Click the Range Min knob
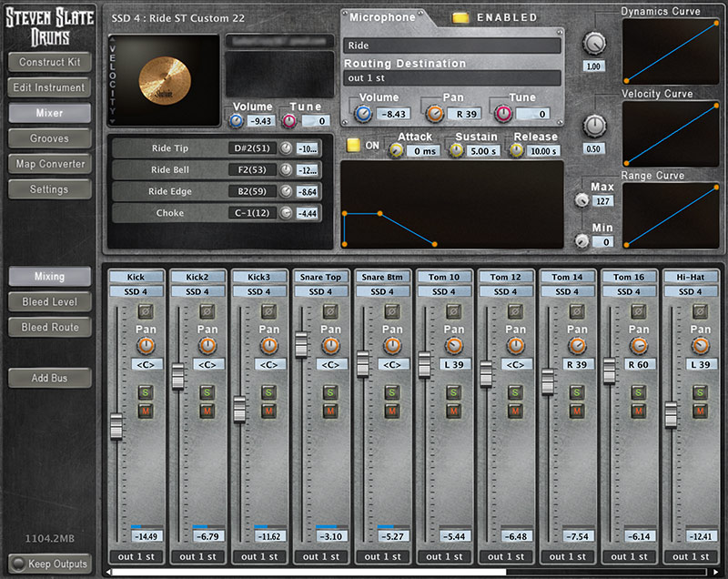Image resolution: width=728 pixels, height=579 pixels. pyautogui.click(x=581, y=241)
